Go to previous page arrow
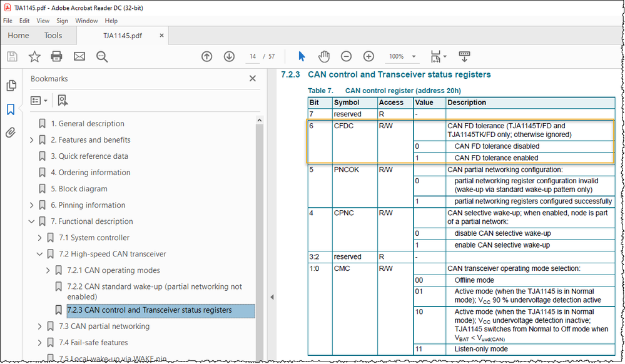The width and height of the screenshot is (625, 364). click(x=206, y=57)
